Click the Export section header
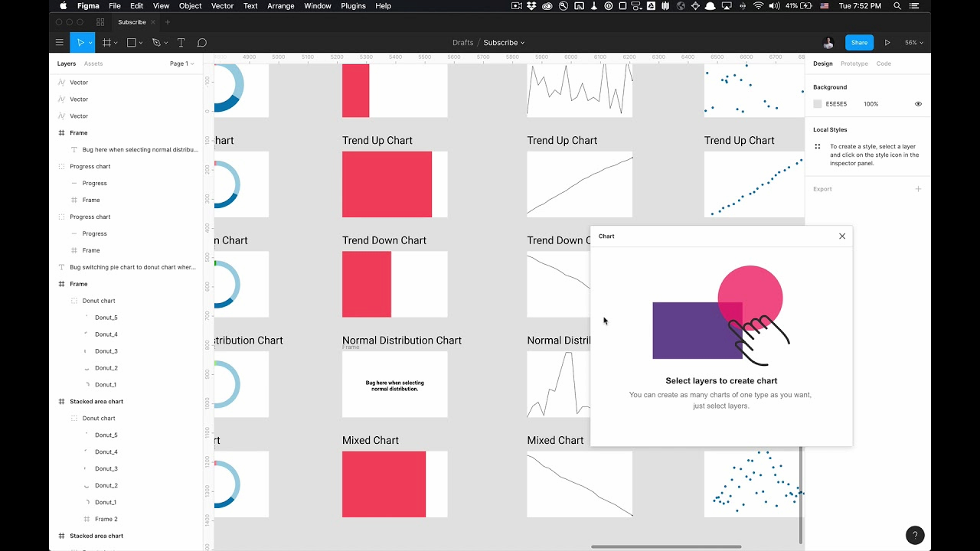The image size is (980, 551). point(822,189)
